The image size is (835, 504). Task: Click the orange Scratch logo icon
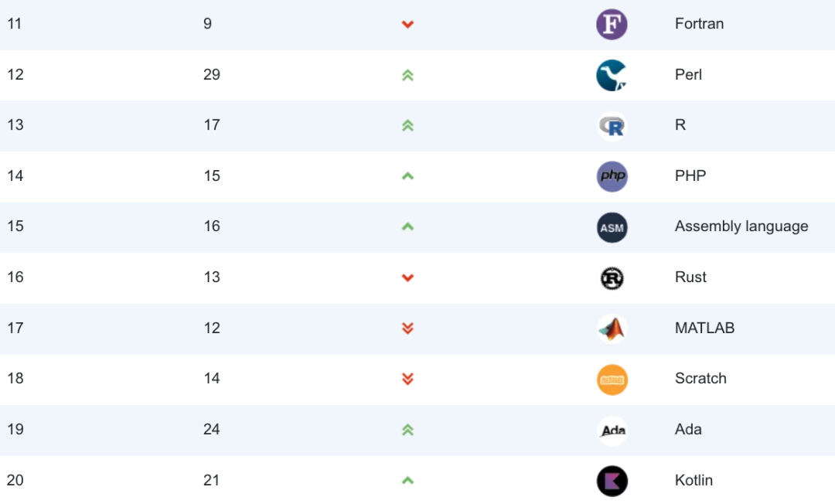612,380
